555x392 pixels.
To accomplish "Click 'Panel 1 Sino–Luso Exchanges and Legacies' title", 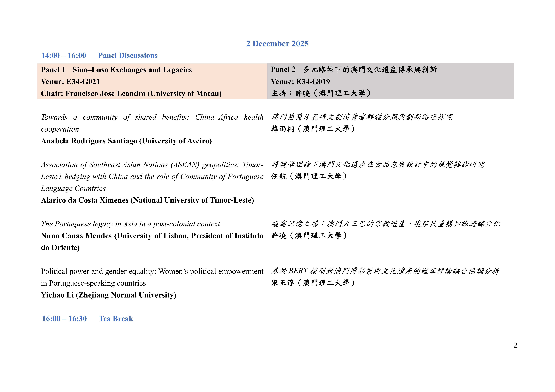I will point(116,70).
